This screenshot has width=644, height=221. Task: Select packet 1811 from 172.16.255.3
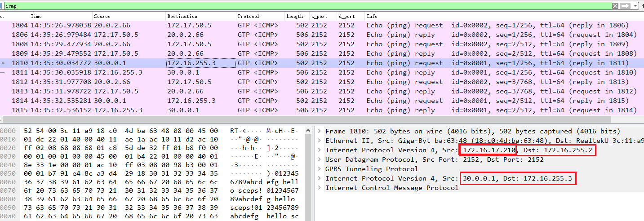click(x=322, y=72)
